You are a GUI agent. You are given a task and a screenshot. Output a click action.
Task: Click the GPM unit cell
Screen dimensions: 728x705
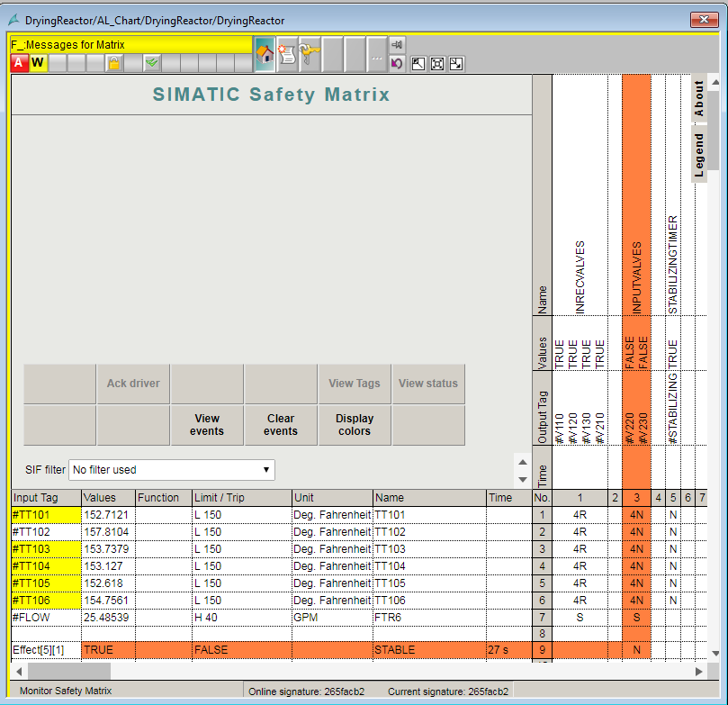[x=332, y=618]
